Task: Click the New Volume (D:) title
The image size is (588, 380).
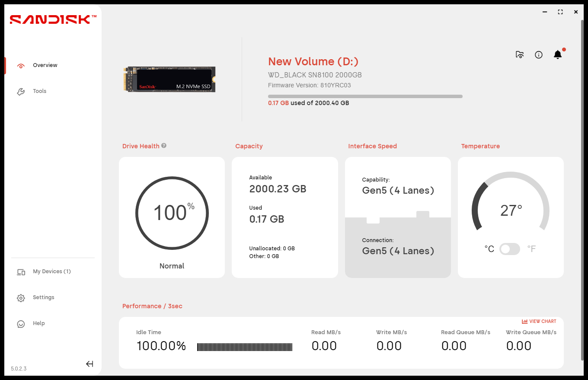Action: click(313, 62)
